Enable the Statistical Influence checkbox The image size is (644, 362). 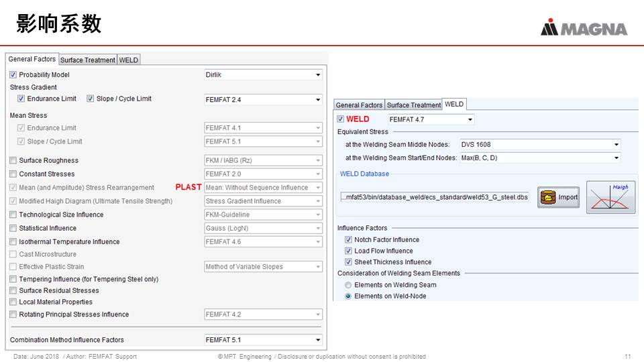(13, 229)
